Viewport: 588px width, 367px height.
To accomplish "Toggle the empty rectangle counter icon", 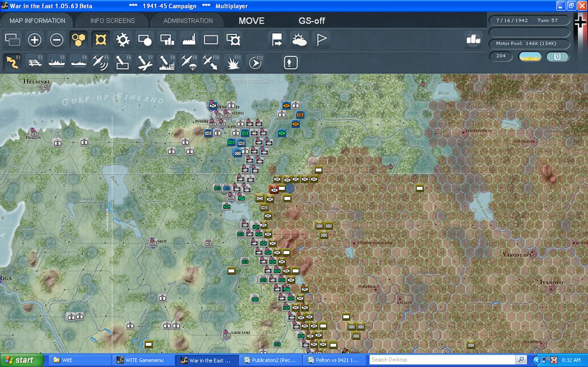I will tap(211, 40).
